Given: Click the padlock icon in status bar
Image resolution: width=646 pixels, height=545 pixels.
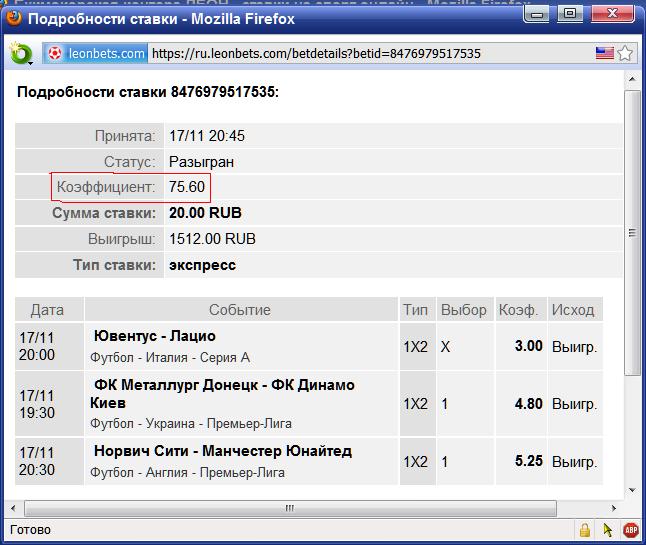Looking at the screenshot, I should 584,530.
